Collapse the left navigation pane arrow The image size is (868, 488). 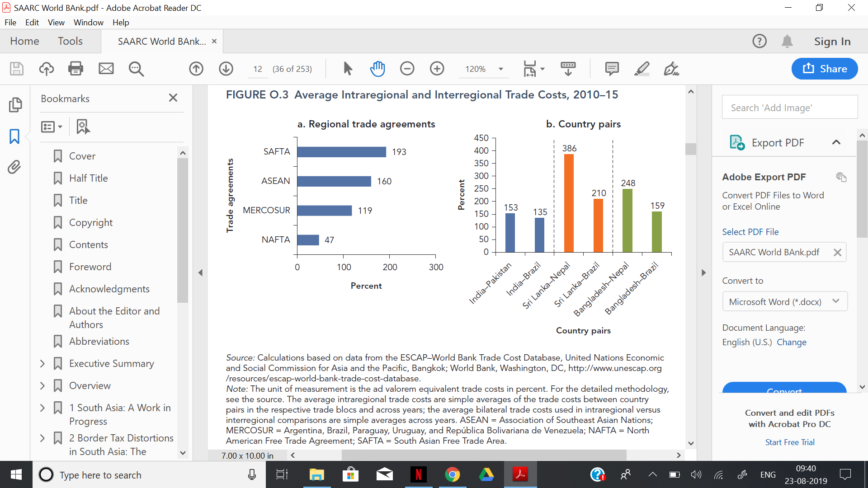point(200,272)
